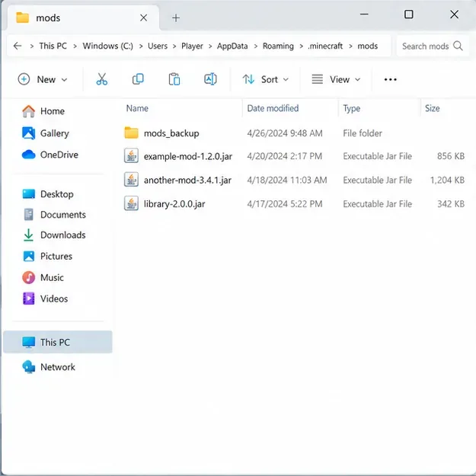Expand chevron after This PC breadcrumb

click(x=75, y=46)
